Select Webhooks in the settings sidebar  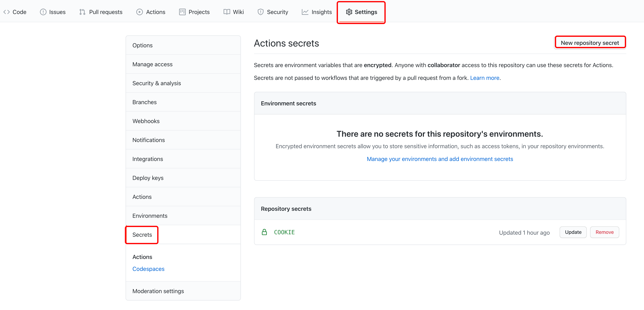[x=146, y=121]
